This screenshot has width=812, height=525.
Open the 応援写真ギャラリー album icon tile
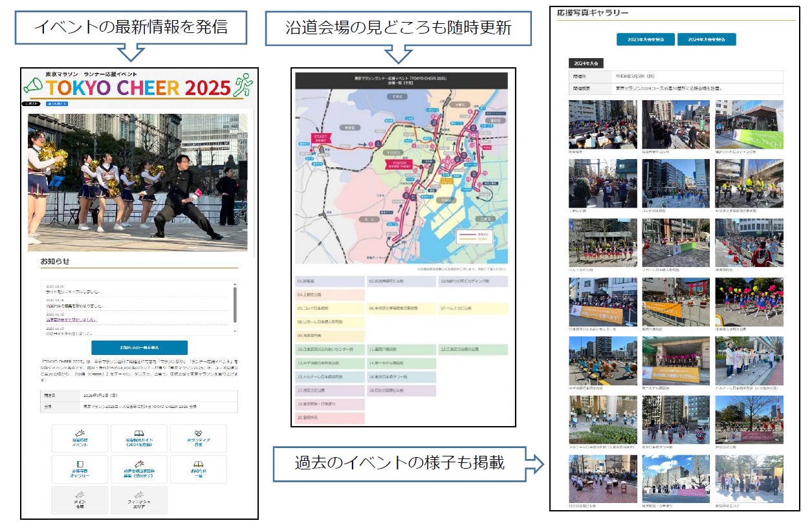click(80, 469)
